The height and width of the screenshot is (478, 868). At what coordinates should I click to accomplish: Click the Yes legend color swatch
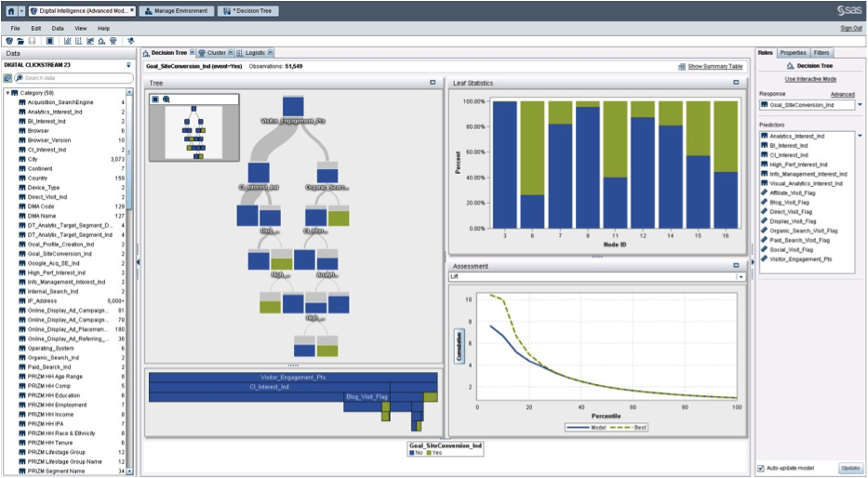click(427, 453)
